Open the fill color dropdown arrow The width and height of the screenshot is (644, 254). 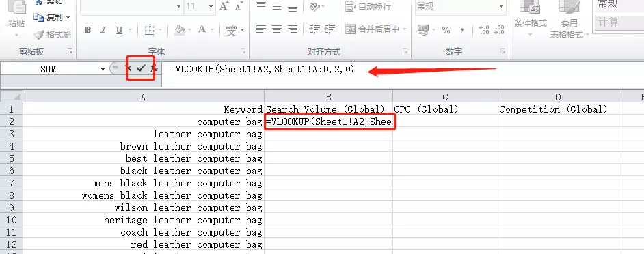[x=189, y=30]
